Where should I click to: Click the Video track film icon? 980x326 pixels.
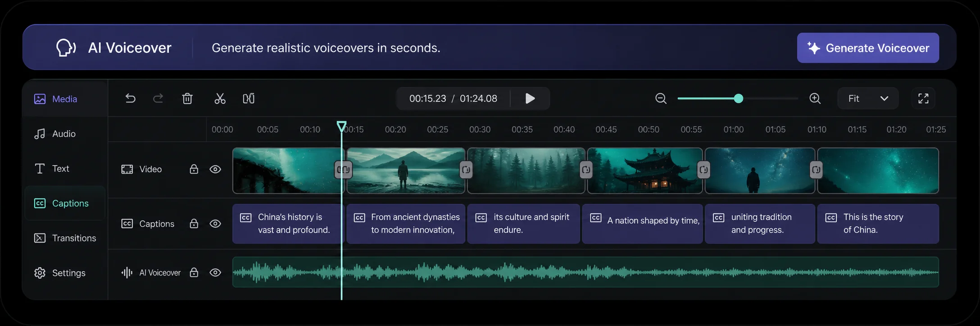point(127,169)
